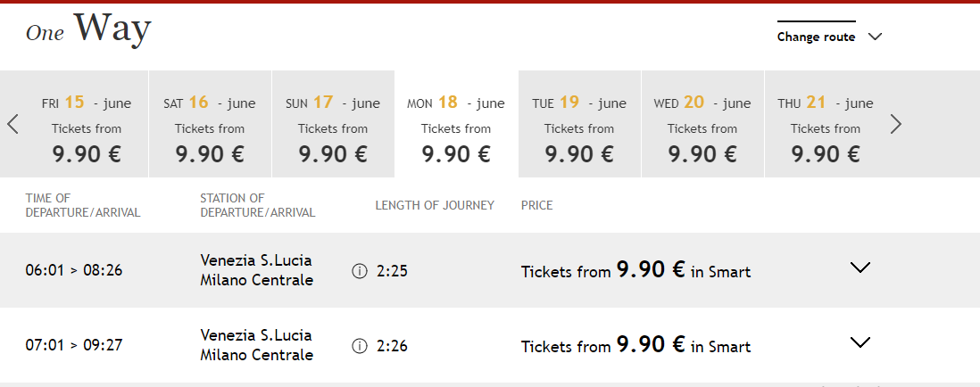Select the THU 21 June date tab

click(826, 125)
